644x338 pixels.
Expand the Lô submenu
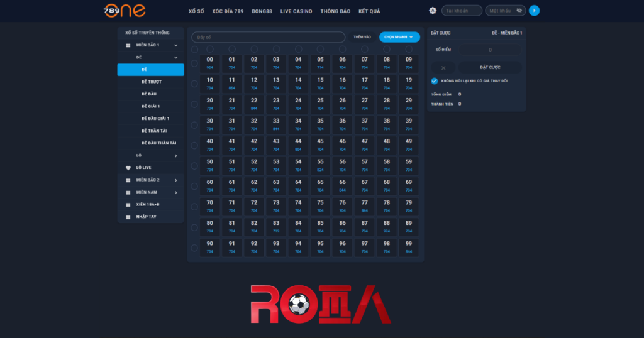click(x=176, y=156)
